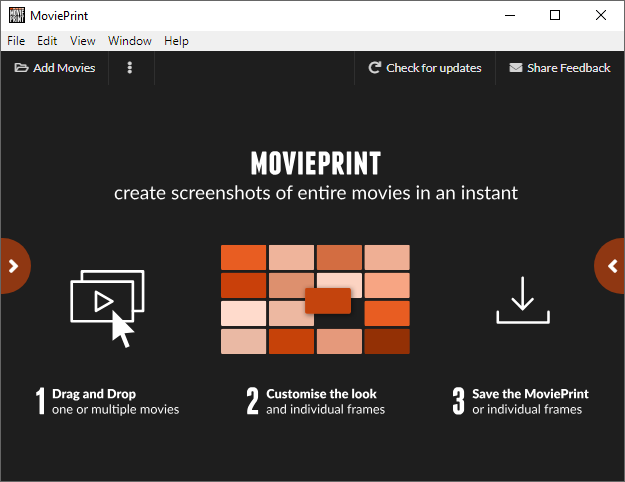Image resolution: width=625 pixels, height=482 pixels.
Task: Click the 'Drag and Drop' step text
Action: coord(94,393)
